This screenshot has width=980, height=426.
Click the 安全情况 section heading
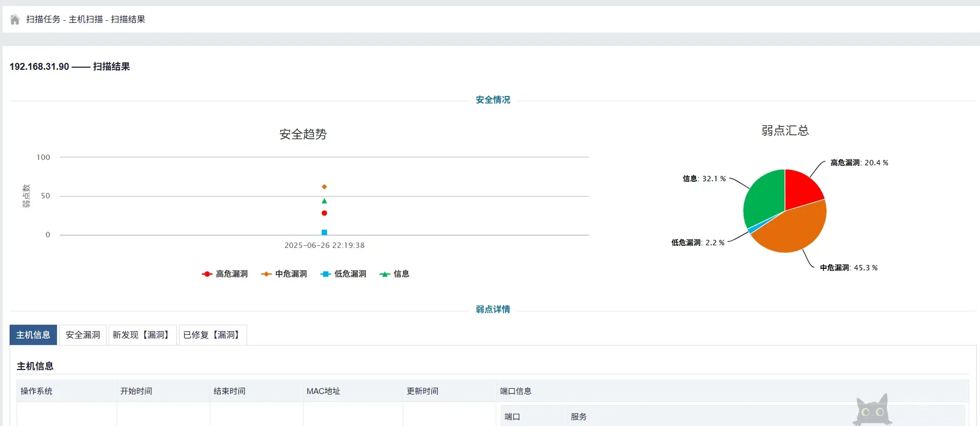point(493,100)
